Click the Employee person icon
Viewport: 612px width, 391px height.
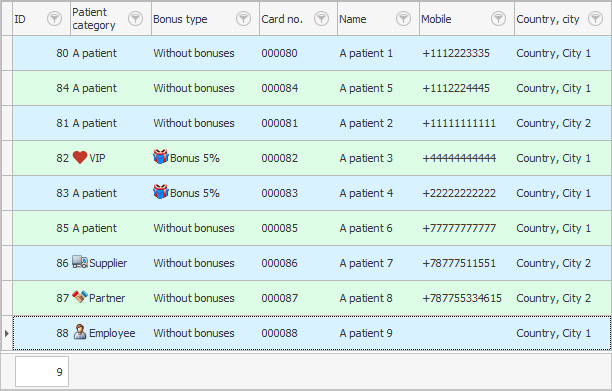[80, 332]
